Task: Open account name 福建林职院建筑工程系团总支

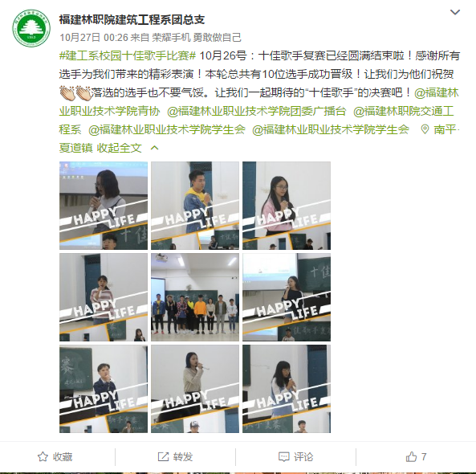Action: pos(132,20)
